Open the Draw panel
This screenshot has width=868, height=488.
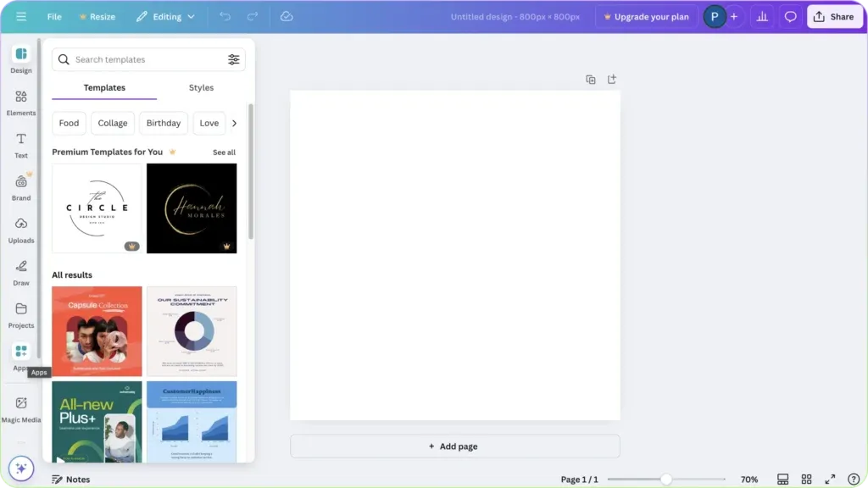click(20, 273)
